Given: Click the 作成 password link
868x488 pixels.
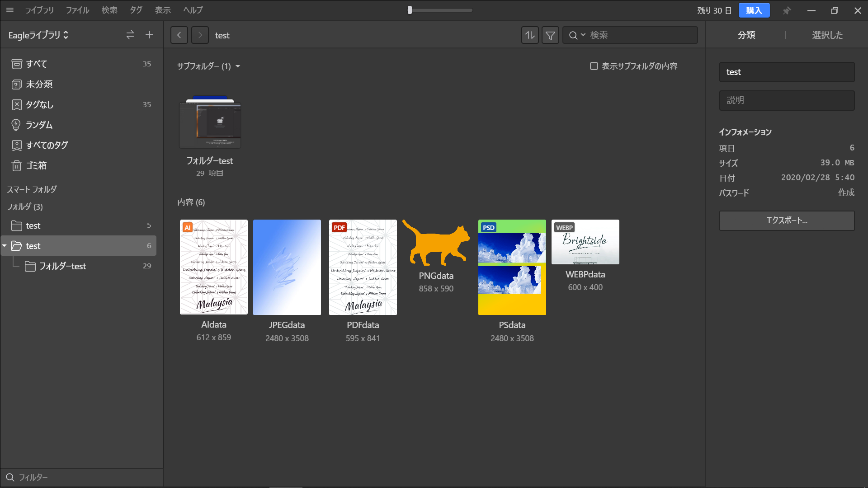Looking at the screenshot, I should click(x=846, y=192).
